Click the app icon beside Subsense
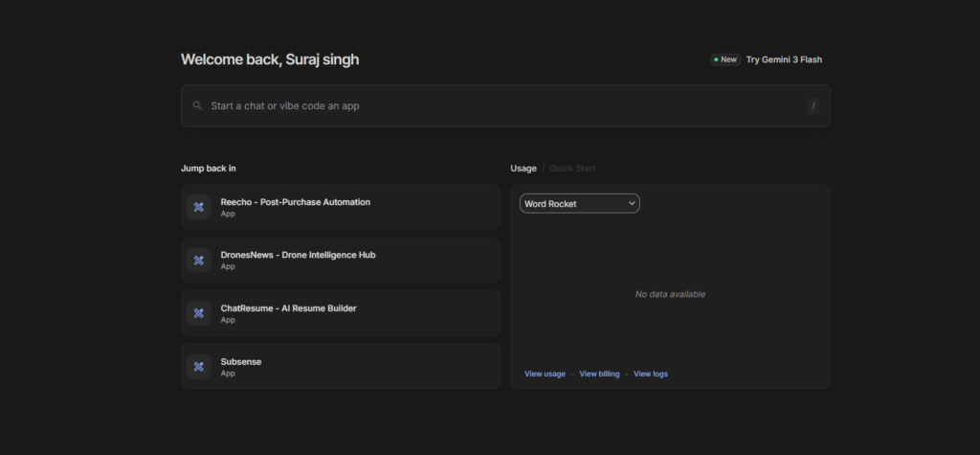 199,367
